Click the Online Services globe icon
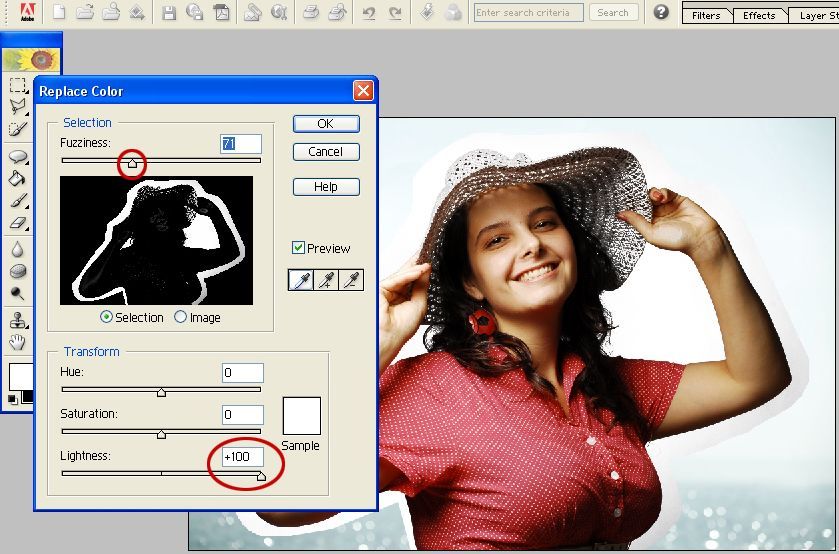 click(x=279, y=12)
